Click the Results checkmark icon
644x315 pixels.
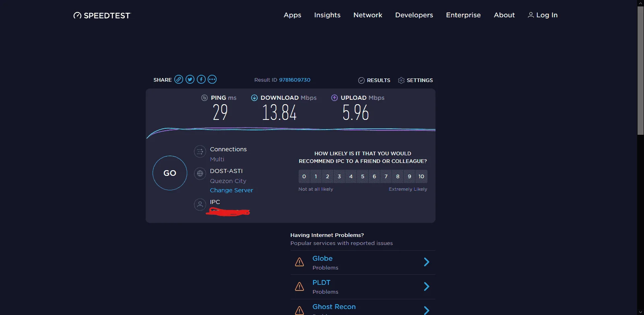361,80
